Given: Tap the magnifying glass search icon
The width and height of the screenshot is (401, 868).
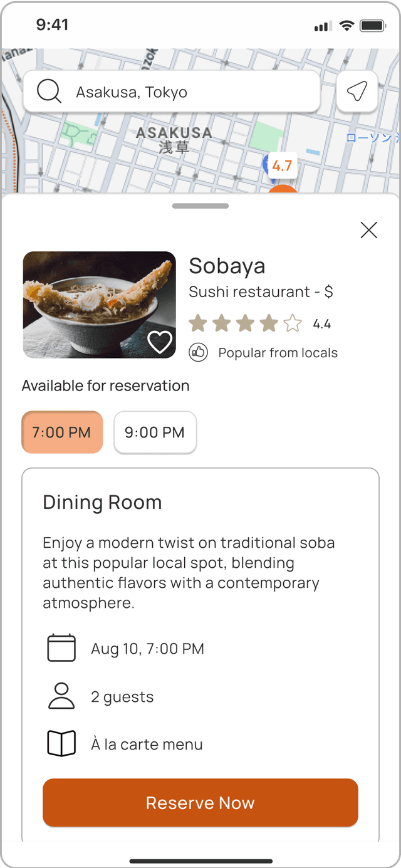Looking at the screenshot, I should click(49, 92).
